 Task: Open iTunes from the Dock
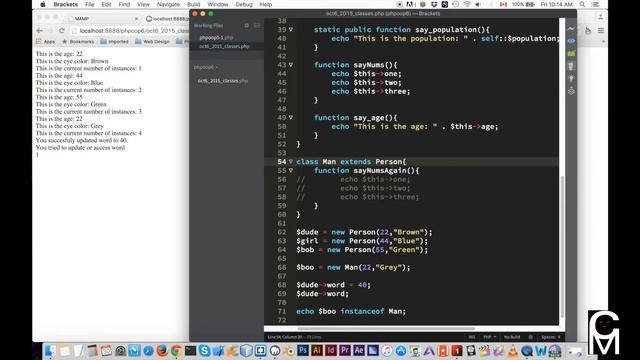coord(387,351)
